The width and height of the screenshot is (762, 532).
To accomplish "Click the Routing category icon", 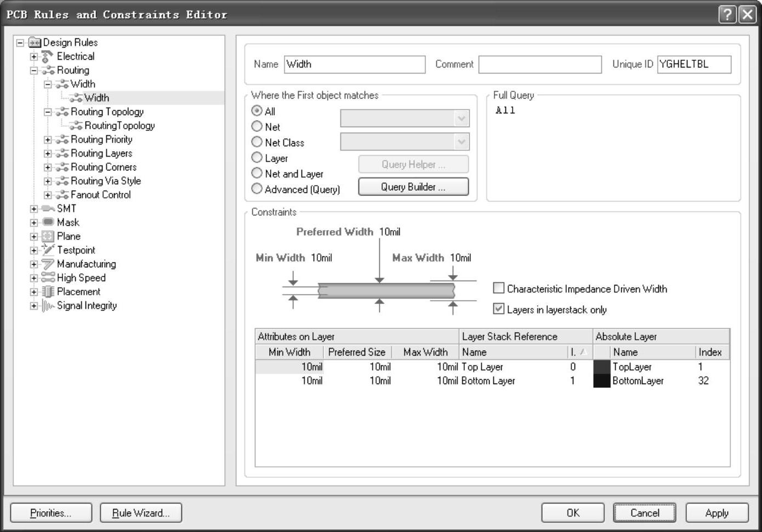I will click(x=48, y=70).
